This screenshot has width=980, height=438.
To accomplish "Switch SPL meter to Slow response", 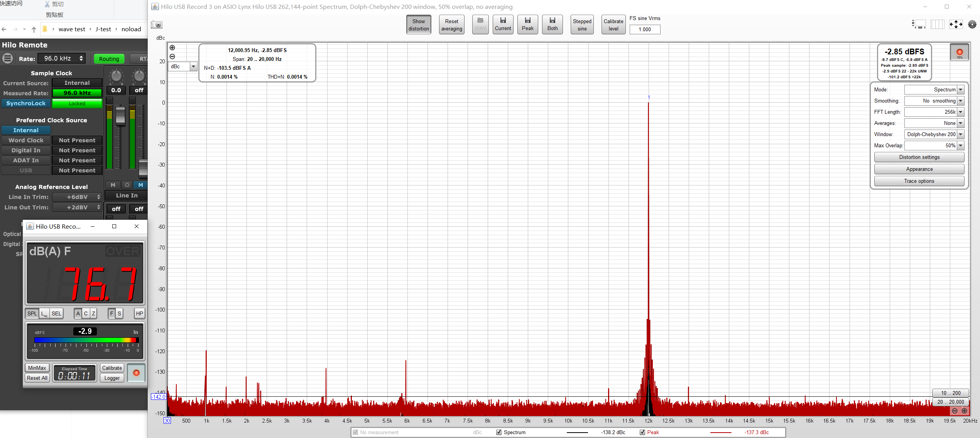I will tap(119, 313).
